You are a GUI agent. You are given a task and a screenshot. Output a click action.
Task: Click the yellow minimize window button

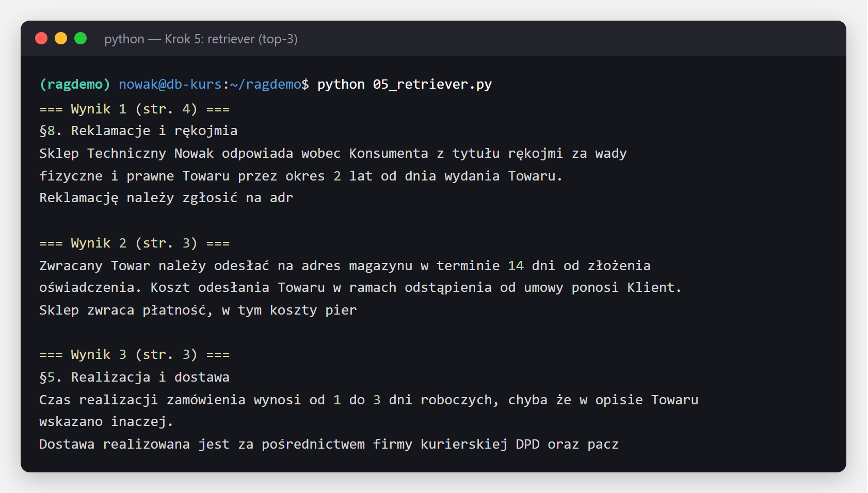click(61, 38)
